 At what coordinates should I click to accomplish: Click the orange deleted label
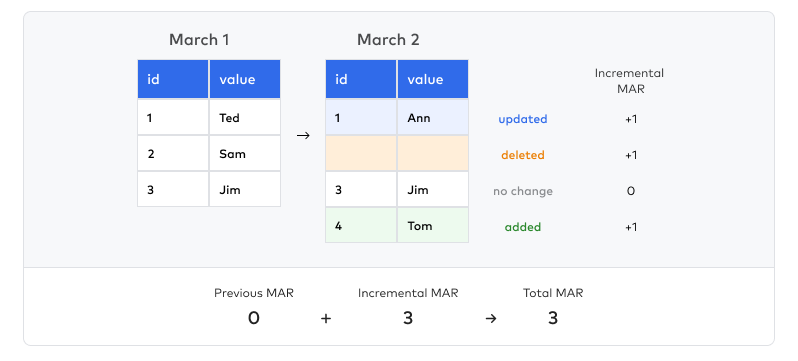(523, 155)
